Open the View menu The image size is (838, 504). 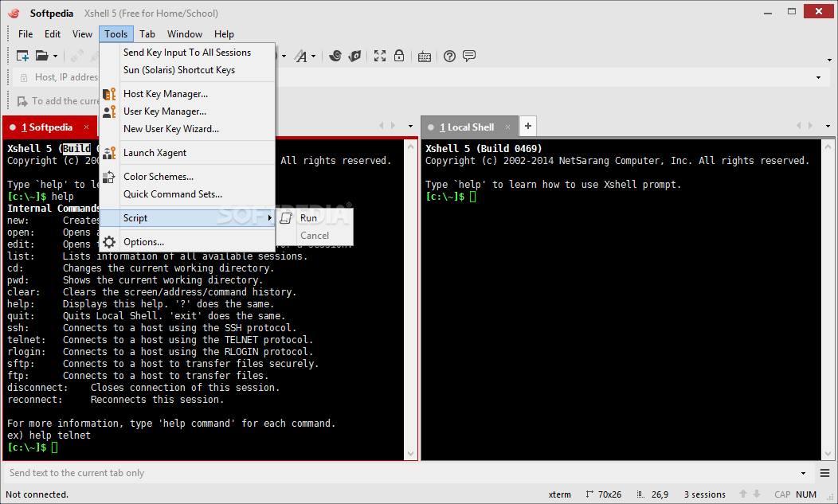82,34
